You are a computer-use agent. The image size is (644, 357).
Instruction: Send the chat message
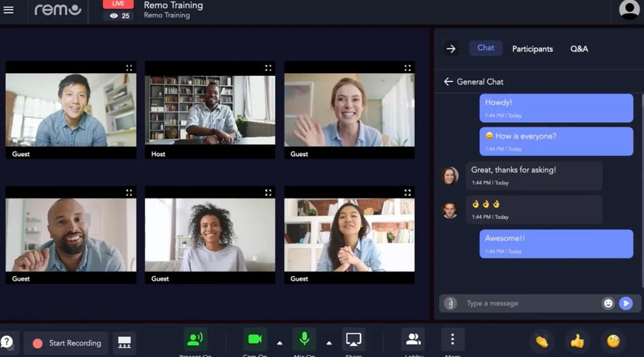pos(626,303)
